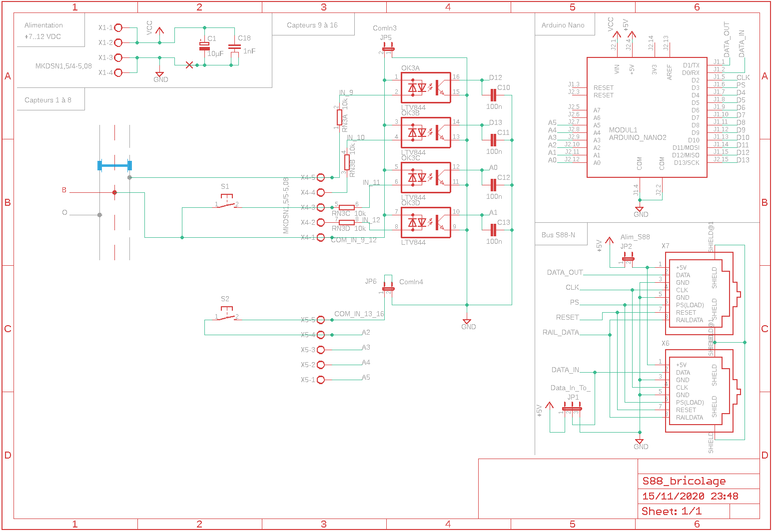Click the "Bus S88-N" section label
Viewport: 772px width, 532px height.
(x=558, y=235)
